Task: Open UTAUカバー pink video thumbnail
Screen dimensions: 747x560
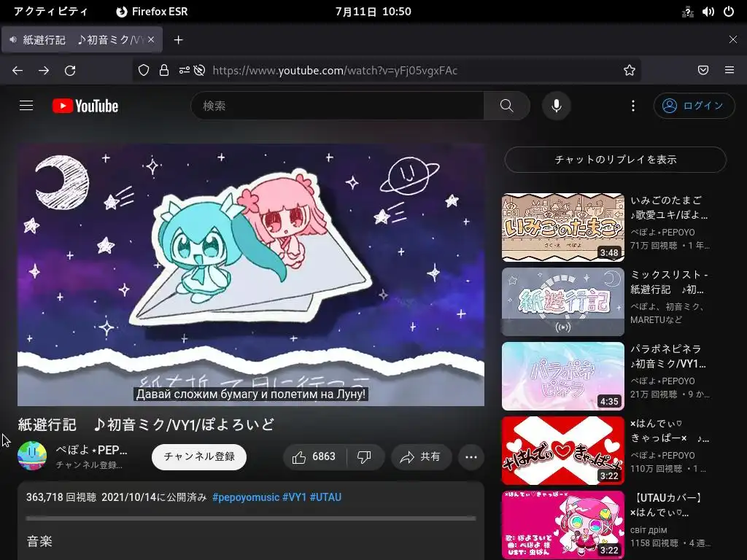Action: pyautogui.click(x=563, y=525)
